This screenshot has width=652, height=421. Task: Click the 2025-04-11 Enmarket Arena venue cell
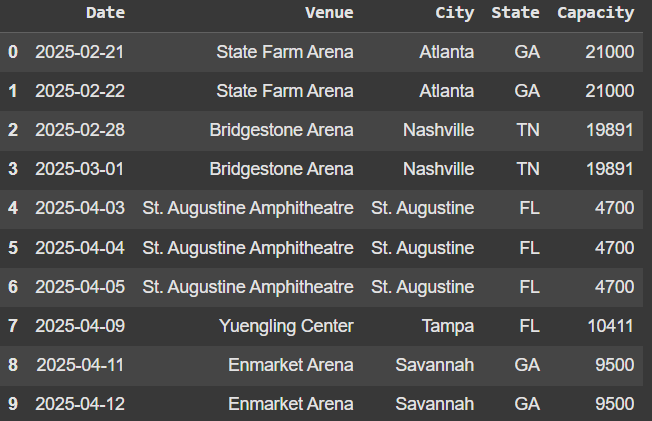(290, 365)
